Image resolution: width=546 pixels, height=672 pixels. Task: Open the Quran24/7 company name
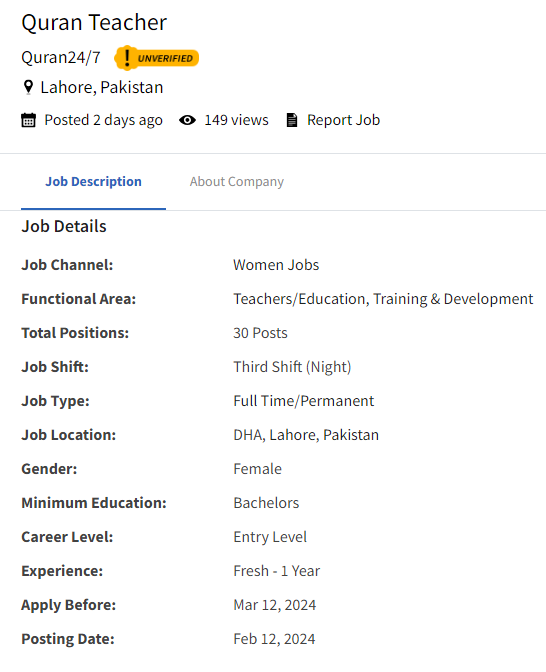(x=61, y=57)
